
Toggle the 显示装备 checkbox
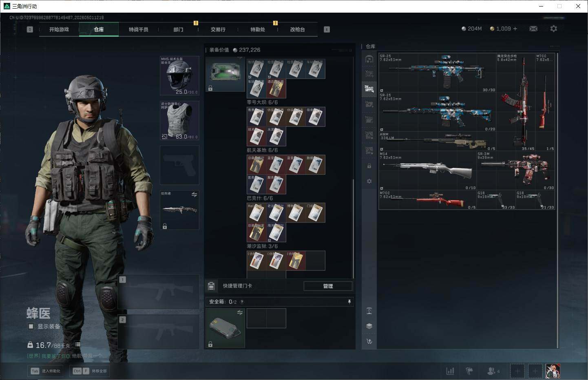point(31,326)
